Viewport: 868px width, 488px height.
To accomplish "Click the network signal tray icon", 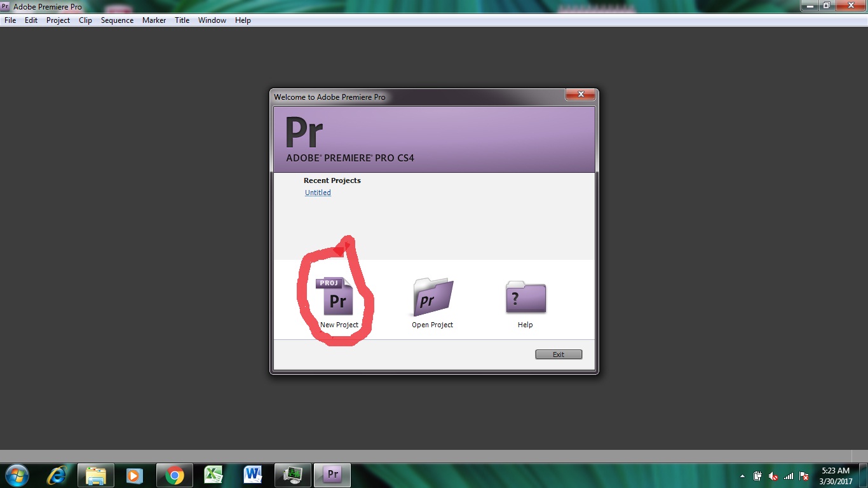I will [789, 476].
